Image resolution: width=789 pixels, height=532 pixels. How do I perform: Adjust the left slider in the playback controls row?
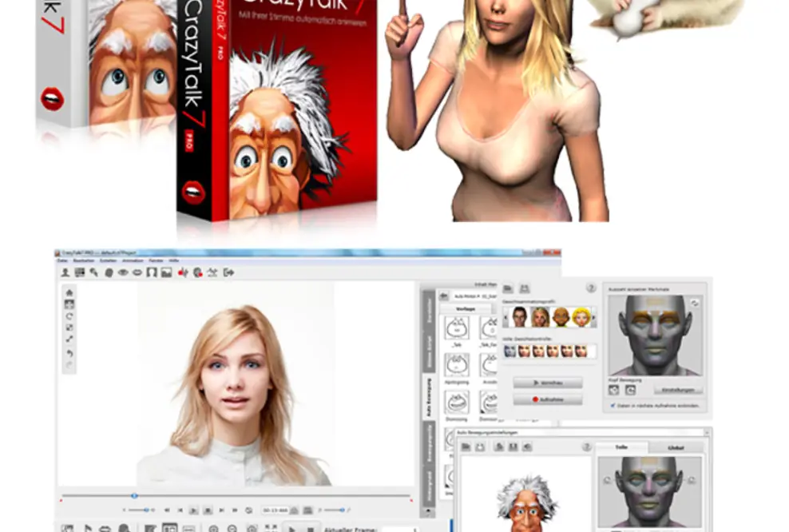coord(139,510)
